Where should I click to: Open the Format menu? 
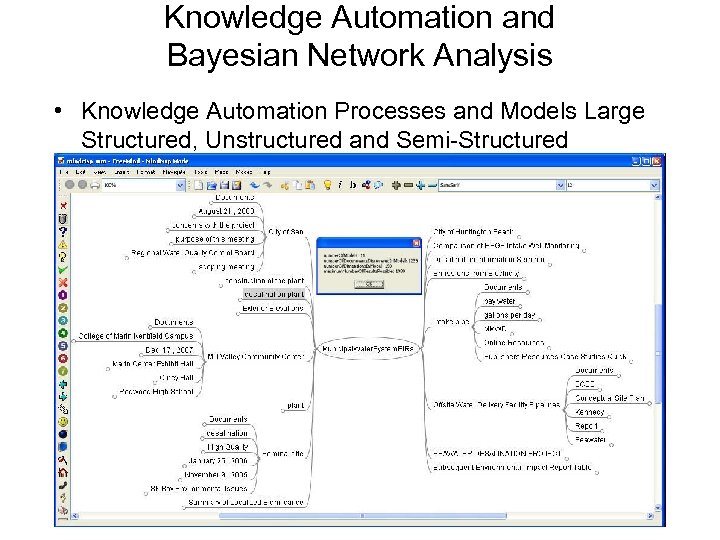(146, 172)
